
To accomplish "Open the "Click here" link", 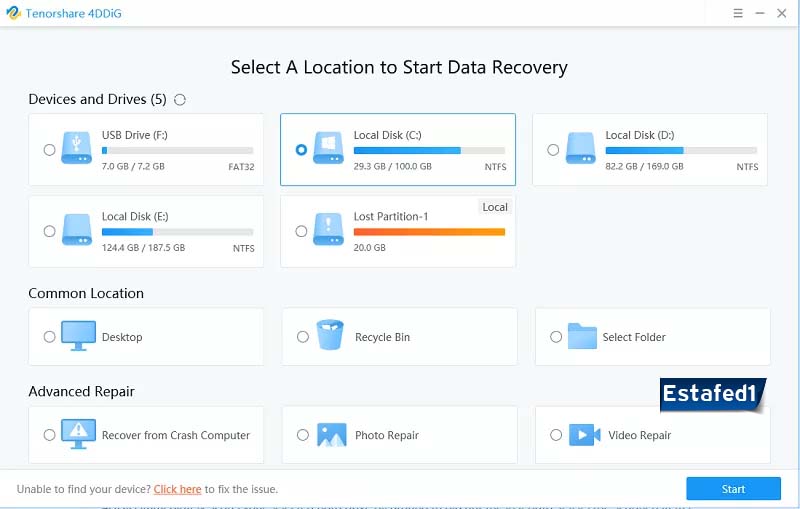I will [177, 489].
